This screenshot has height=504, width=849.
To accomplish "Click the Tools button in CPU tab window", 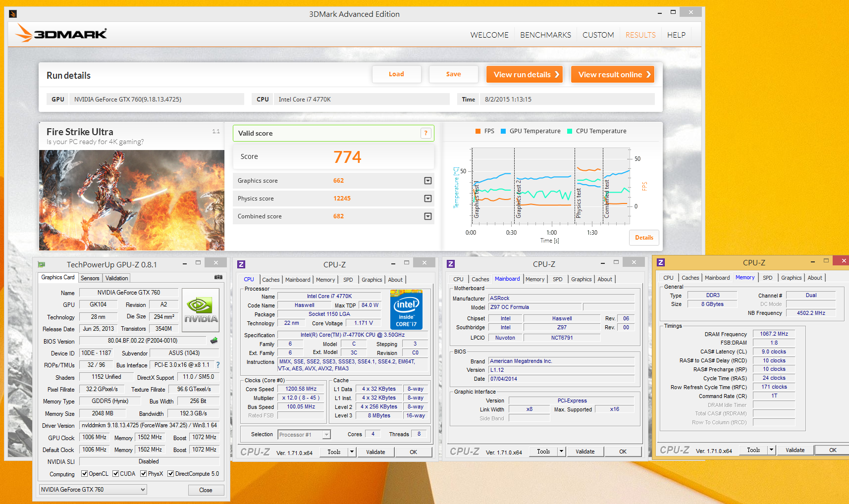I will click(x=334, y=452).
